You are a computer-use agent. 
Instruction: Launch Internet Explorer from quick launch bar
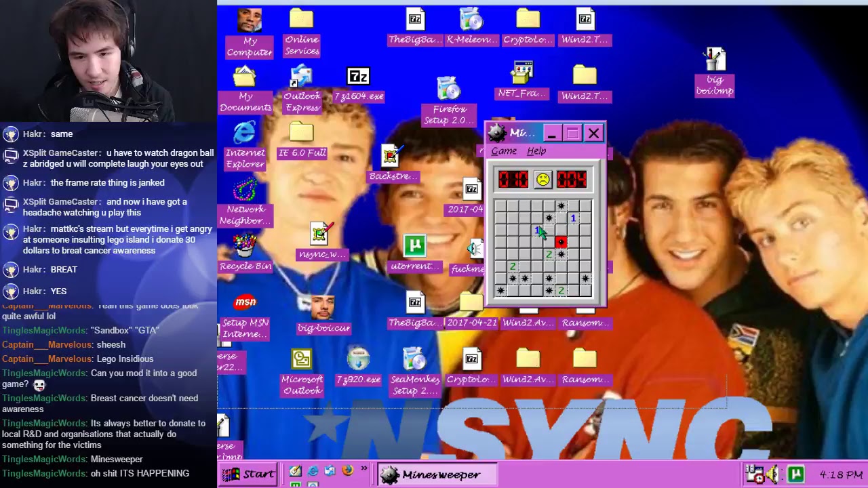[x=313, y=471]
